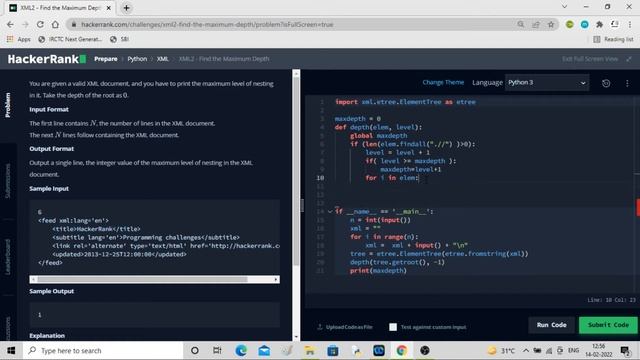Open the obsidian-like black ball taskbar icon
The image size is (640, 360).
click(x=425, y=351)
